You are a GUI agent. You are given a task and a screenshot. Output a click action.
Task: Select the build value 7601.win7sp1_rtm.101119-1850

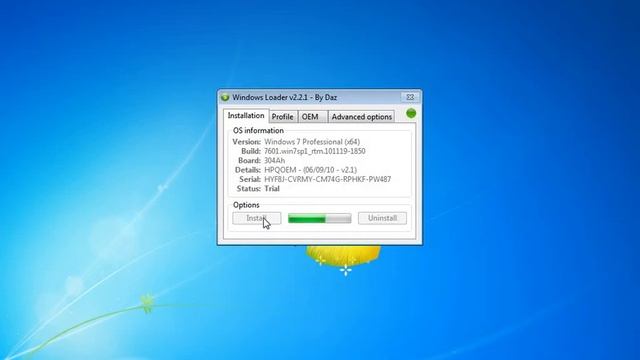pyautogui.click(x=315, y=151)
